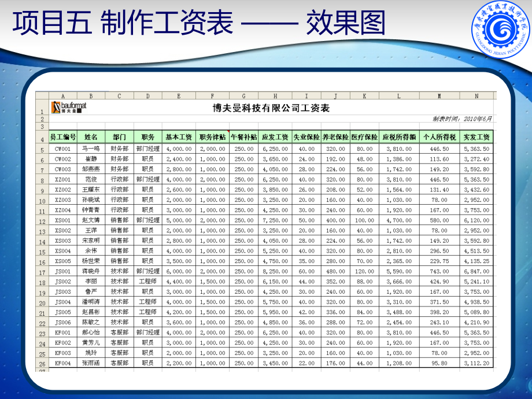532x399 pixels.
Task: Click the 职务津贴 header cell
Action: 212,137
